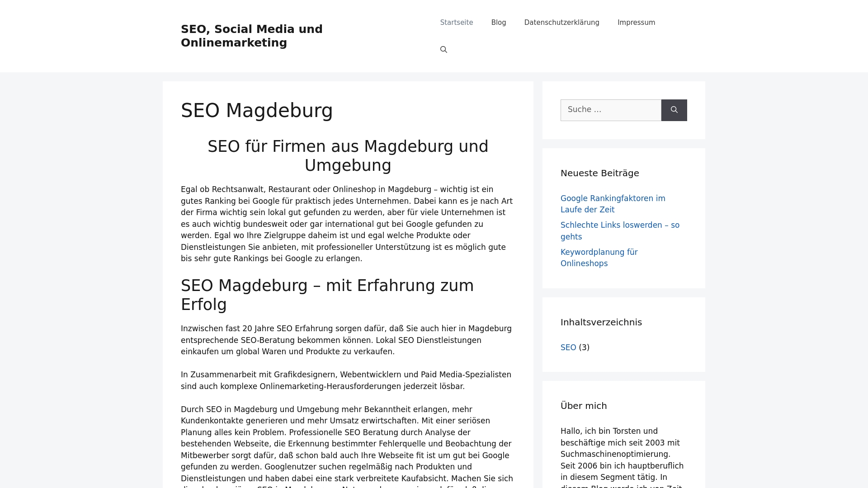Image resolution: width=868 pixels, height=488 pixels.
Task: Click the heading SEO Magdeburg – mit Erfahrung zum Erfolg
Action: (x=327, y=295)
